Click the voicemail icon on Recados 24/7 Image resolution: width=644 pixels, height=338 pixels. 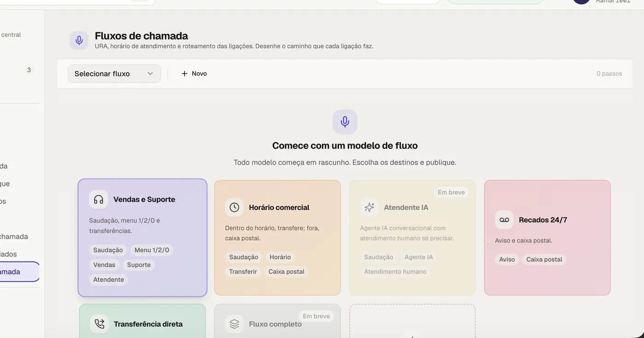coord(504,220)
